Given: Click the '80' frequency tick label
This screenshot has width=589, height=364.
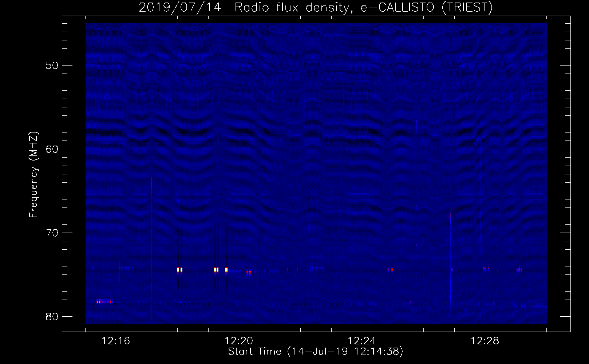Looking at the screenshot, I should click(x=52, y=317).
